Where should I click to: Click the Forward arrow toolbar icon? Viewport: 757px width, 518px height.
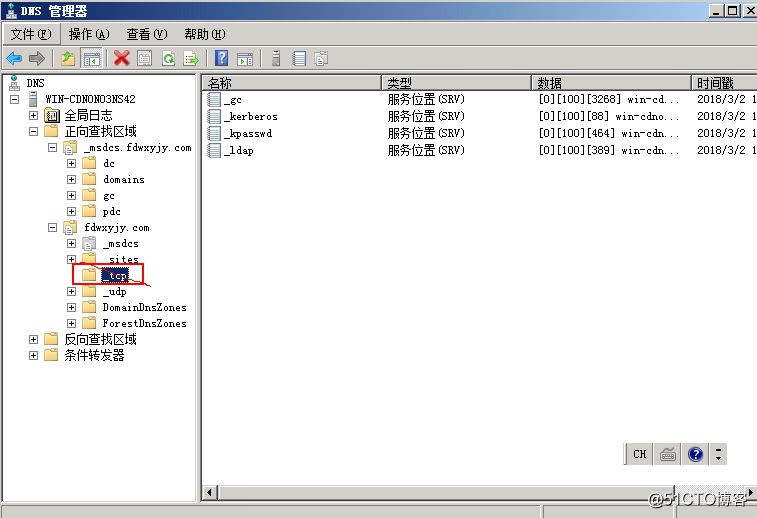tap(37, 59)
